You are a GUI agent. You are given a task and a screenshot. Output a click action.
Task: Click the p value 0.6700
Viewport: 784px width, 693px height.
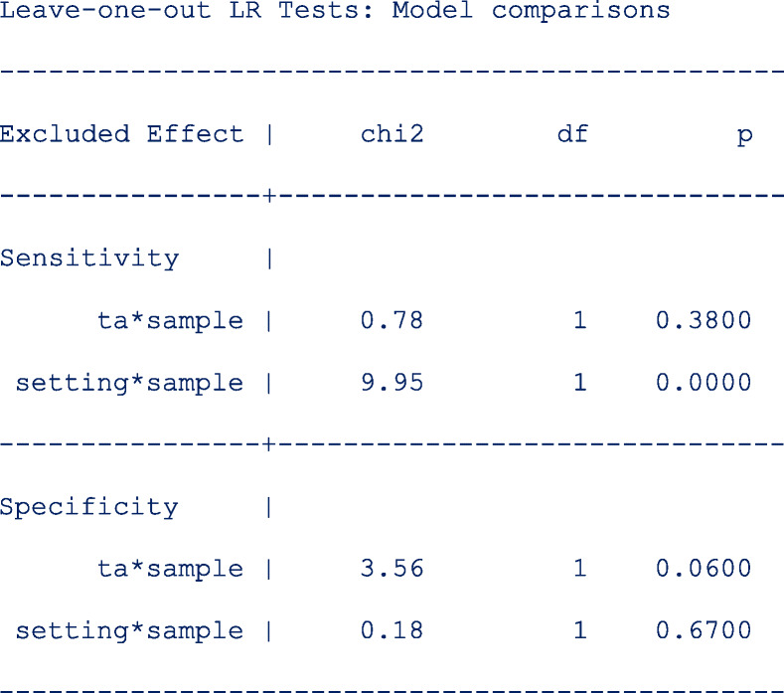click(x=703, y=630)
